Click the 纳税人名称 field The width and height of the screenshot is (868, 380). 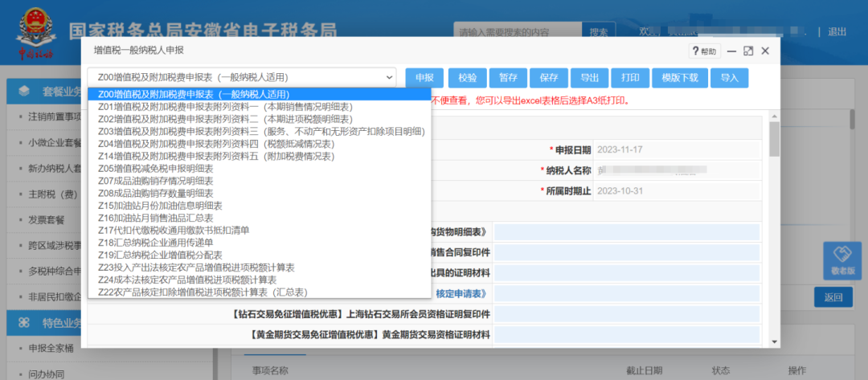[677, 170]
